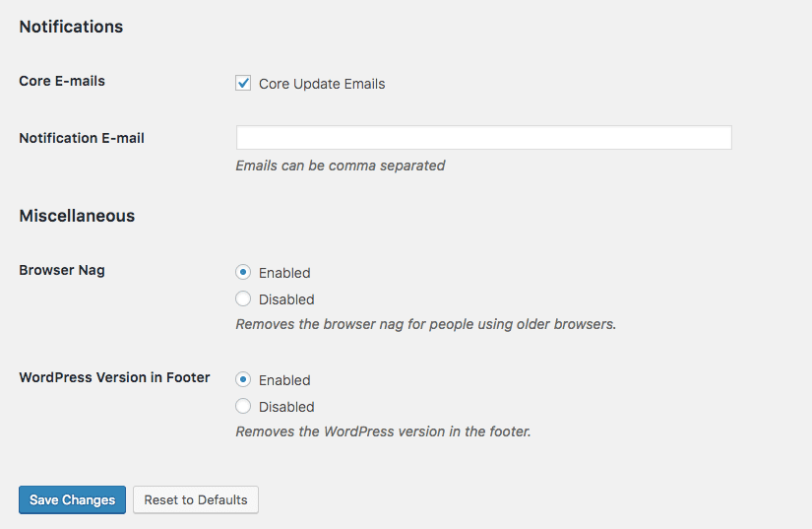Click 'Enabled' label text under WordPress Version in Footer
The height and width of the screenshot is (529, 812).
pyautogui.click(x=284, y=380)
